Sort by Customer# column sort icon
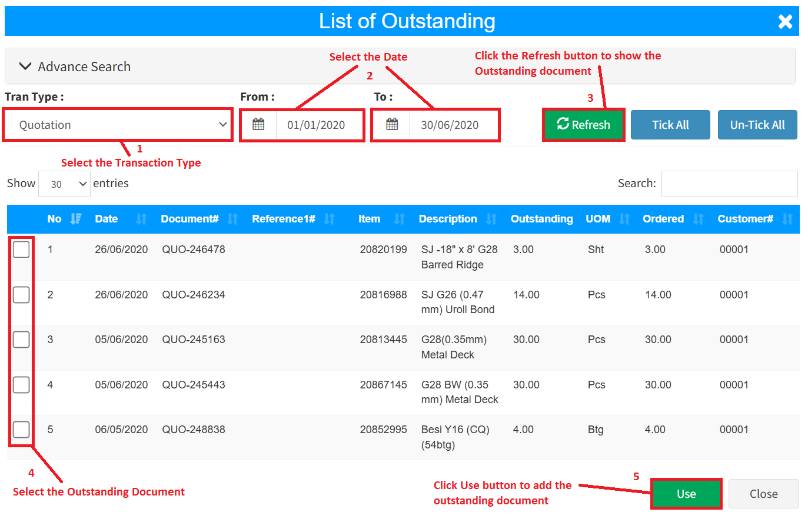The image size is (808, 532). [x=787, y=219]
